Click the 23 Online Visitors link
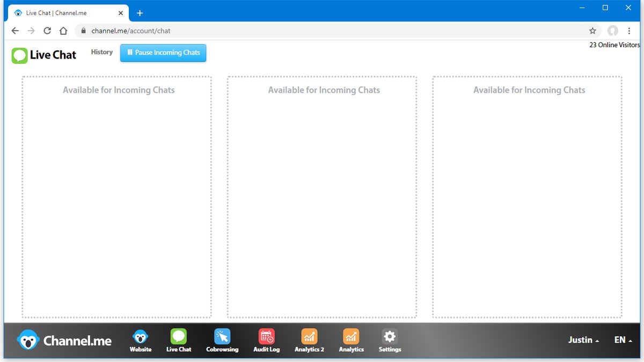This screenshot has height=362, width=644. (x=614, y=45)
